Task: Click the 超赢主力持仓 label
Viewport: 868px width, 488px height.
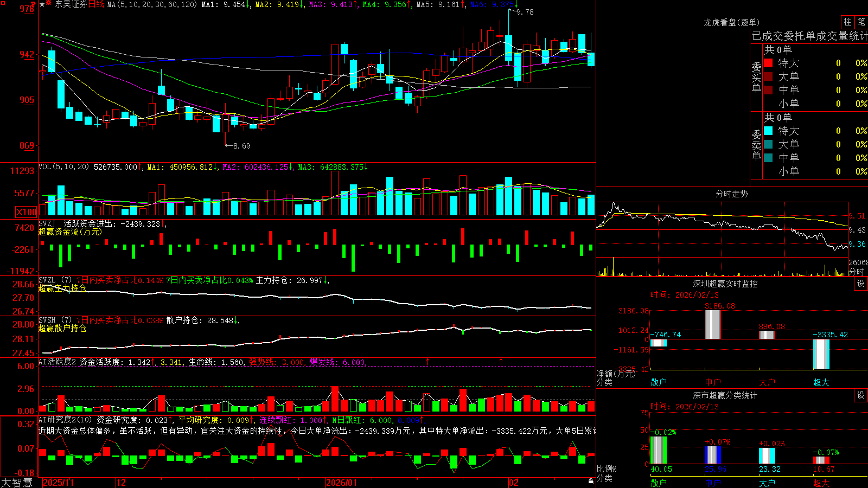Action: 62,288
